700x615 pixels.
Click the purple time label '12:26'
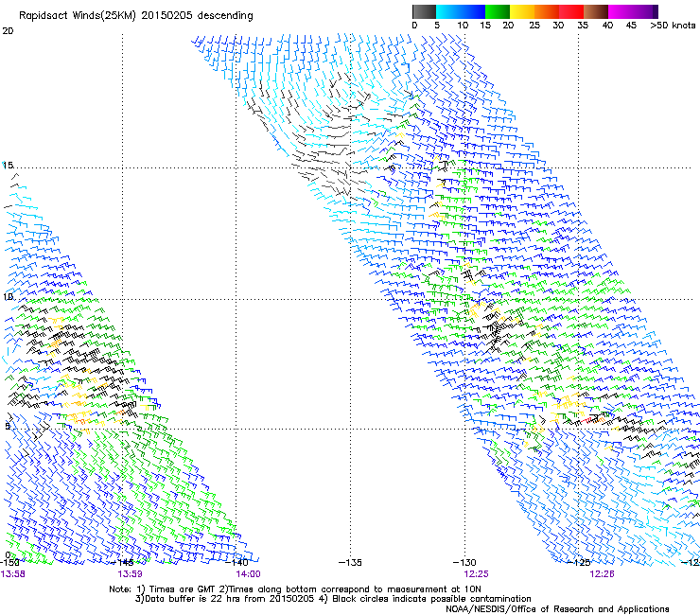pyautogui.click(x=602, y=574)
